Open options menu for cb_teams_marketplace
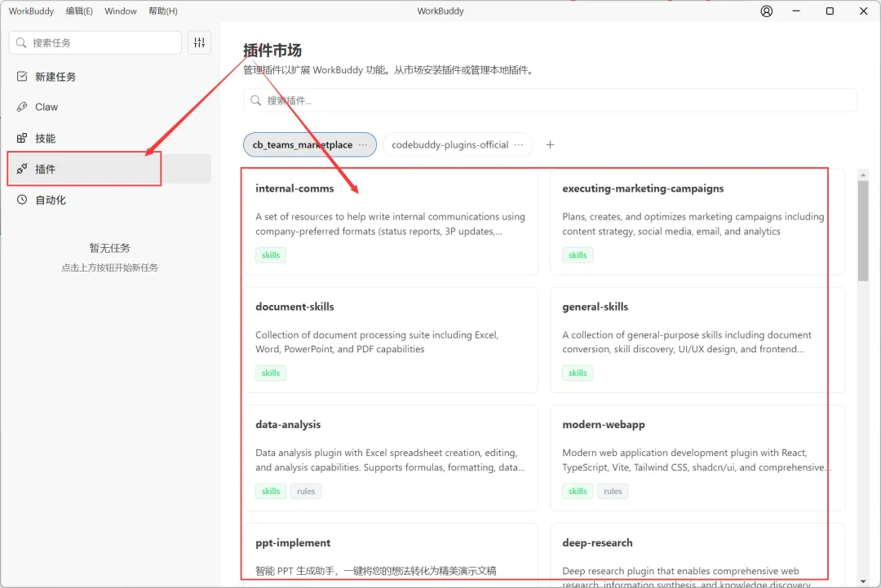The height and width of the screenshot is (588, 881). coord(363,145)
